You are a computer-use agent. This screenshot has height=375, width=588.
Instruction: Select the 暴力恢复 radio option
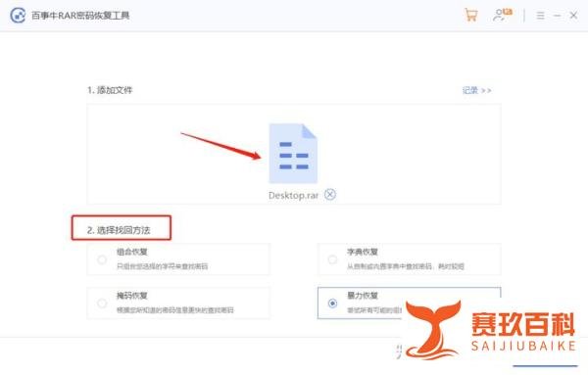point(332,304)
